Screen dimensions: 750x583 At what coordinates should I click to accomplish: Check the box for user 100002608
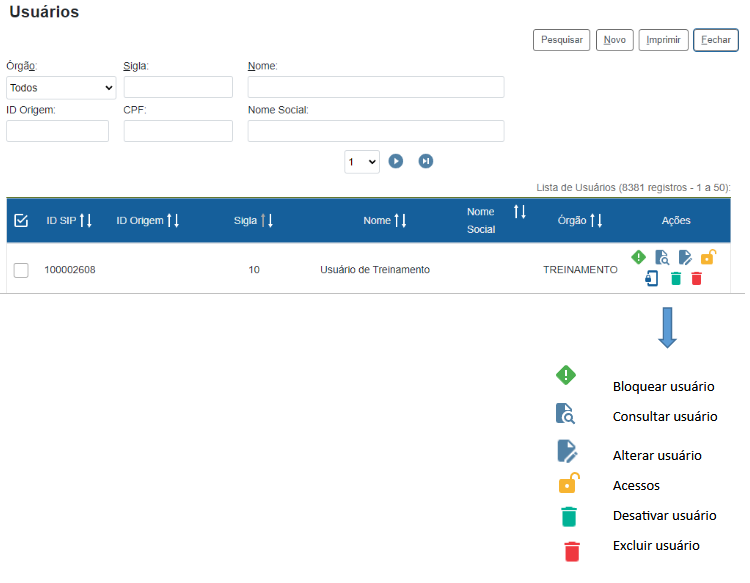coord(21,270)
